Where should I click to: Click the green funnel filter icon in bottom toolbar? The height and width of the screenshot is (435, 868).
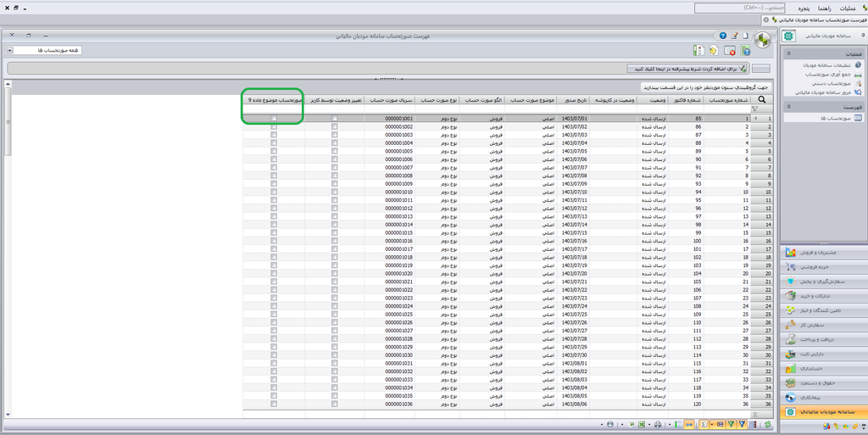(732, 425)
